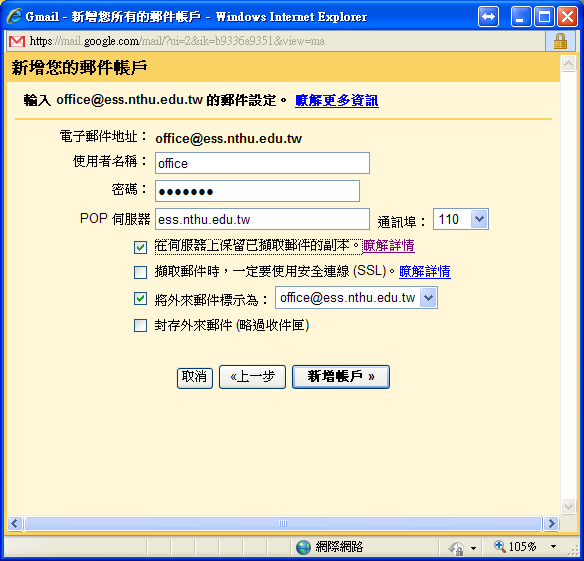
Task: Click the internet zone globe icon
Action: 303,547
